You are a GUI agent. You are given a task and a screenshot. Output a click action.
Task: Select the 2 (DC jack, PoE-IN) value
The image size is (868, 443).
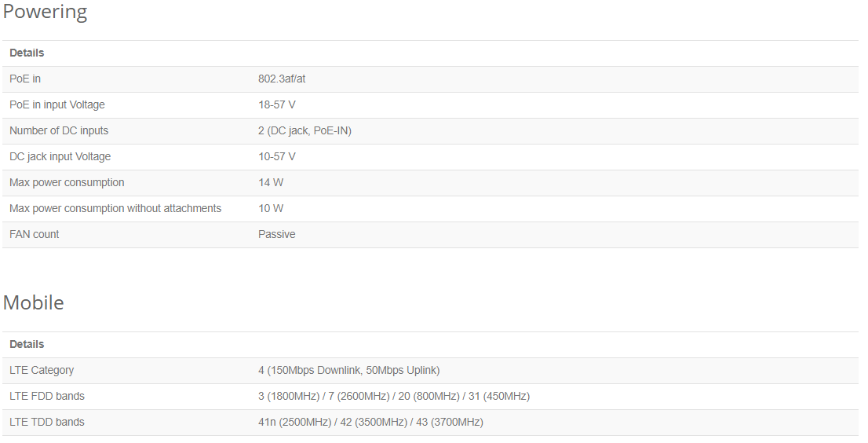(x=305, y=130)
